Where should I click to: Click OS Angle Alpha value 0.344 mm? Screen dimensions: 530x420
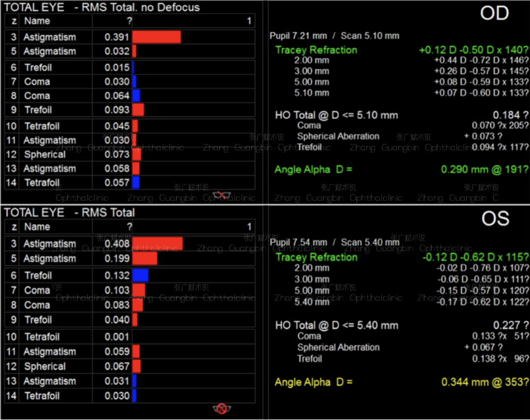485,382
